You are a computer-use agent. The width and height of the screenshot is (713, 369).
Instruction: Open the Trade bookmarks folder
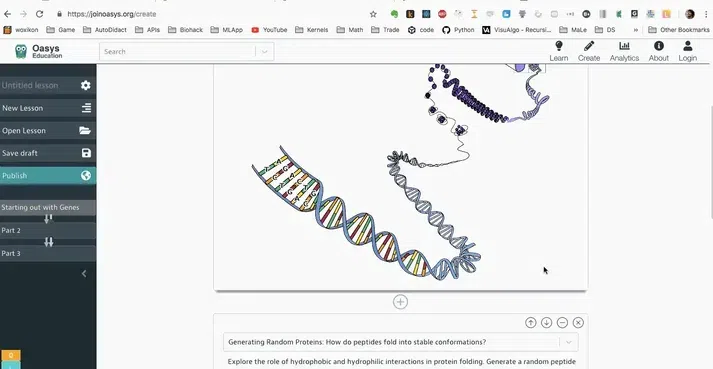[385, 30]
